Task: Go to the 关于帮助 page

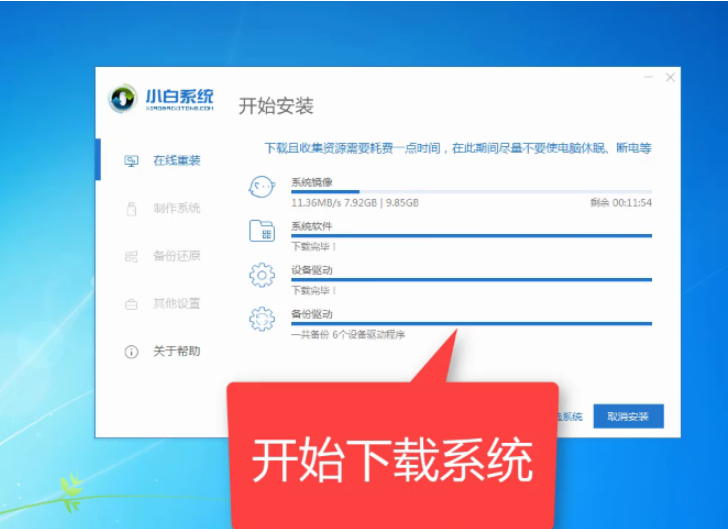Action: (x=176, y=351)
